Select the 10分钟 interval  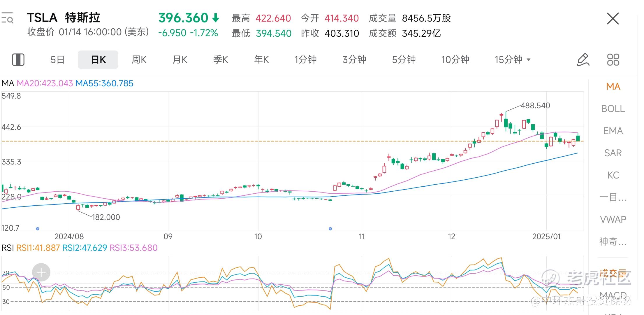pos(455,60)
